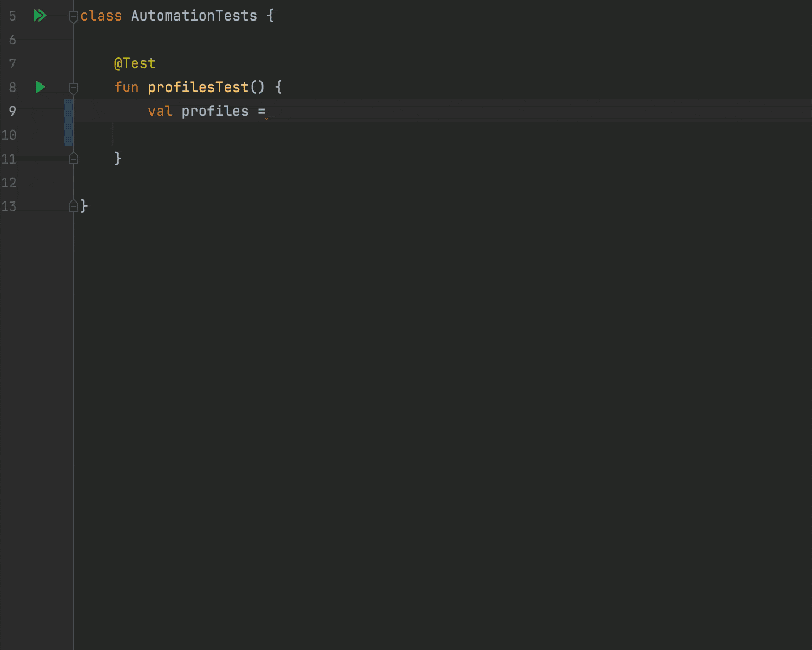812x650 pixels.
Task: Click the AutomationTests class name
Action: tap(194, 16)
